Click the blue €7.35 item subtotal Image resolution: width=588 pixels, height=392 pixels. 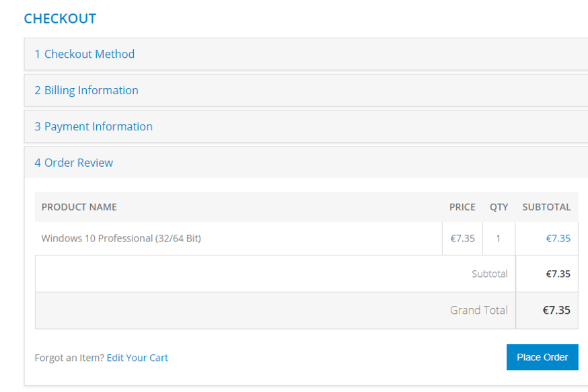coord(558,238)
